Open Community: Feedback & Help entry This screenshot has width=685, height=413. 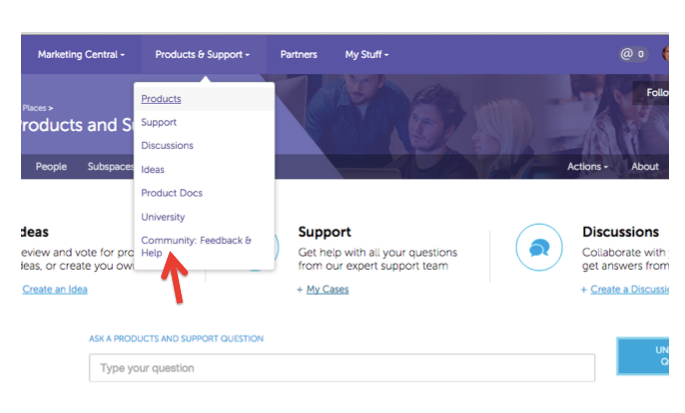pyautogui.click(x=196, y=246)
